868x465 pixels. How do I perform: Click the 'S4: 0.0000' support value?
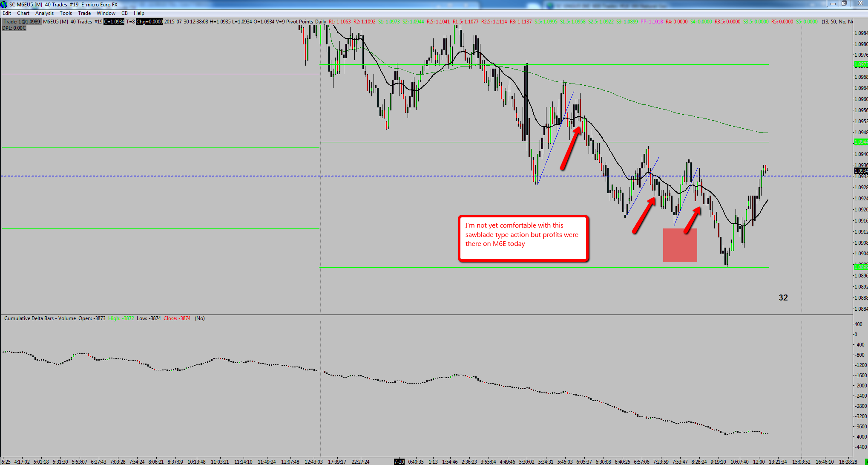pos(701,22)
